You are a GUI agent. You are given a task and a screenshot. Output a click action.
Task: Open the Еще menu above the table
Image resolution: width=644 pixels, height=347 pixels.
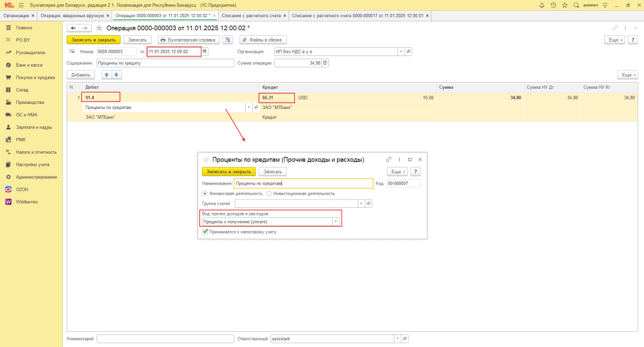tap(628, 75)
